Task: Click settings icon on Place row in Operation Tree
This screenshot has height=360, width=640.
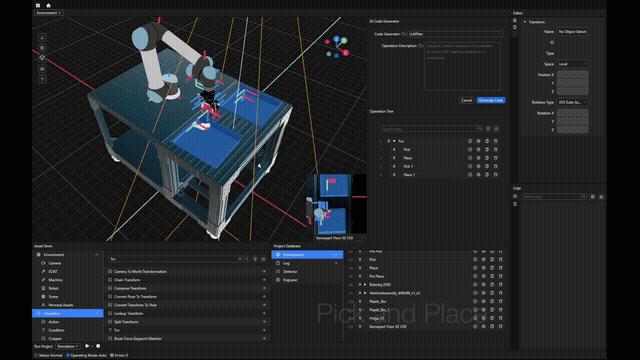Action: coord(478,158)
